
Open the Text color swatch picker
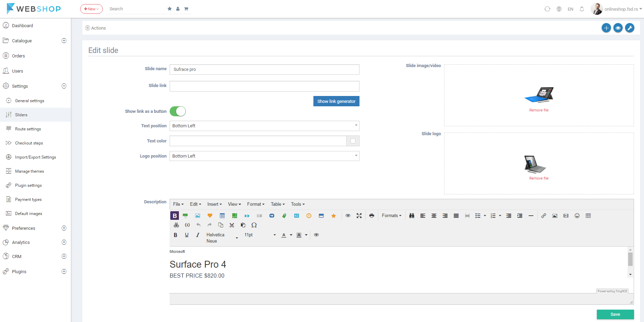pyautogui.click(x=353, y=141)
